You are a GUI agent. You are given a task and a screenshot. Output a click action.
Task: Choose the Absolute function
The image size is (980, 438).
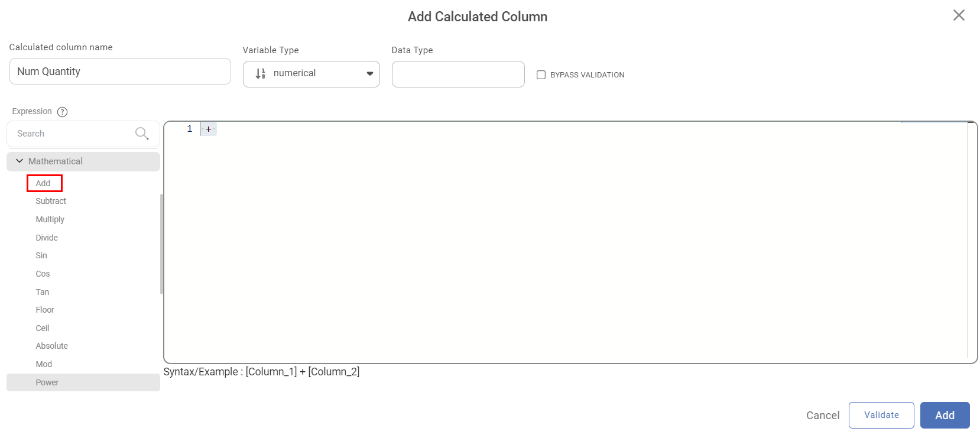click(52, 346)
